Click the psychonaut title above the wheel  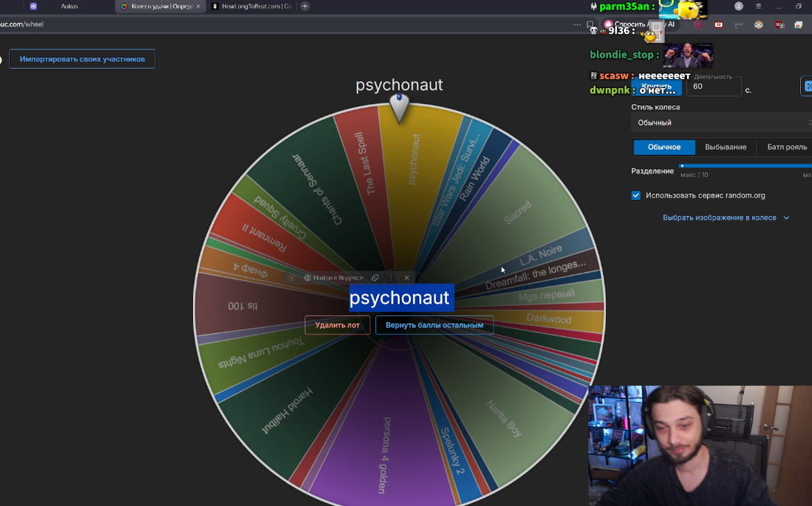point(399,85)
